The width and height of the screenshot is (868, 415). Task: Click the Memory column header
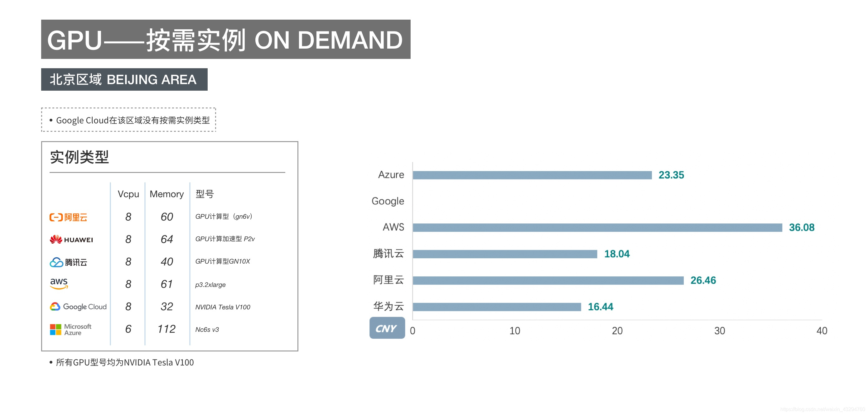point(166,194)
